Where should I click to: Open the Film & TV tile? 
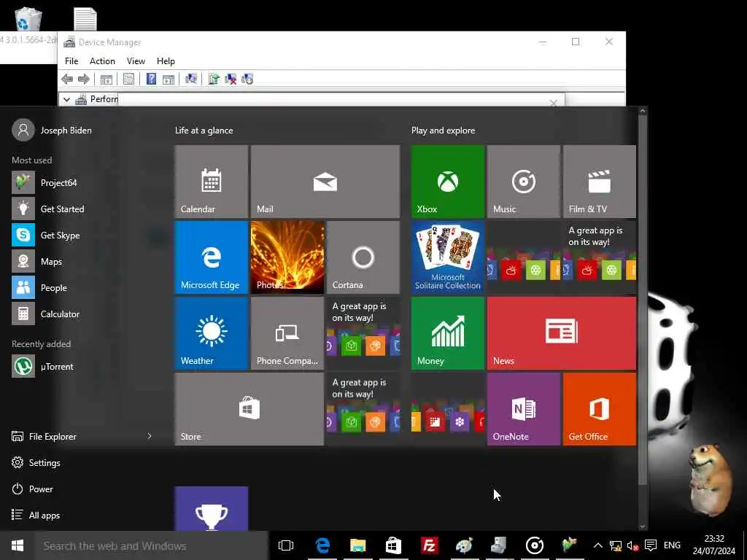coord(600,182)
